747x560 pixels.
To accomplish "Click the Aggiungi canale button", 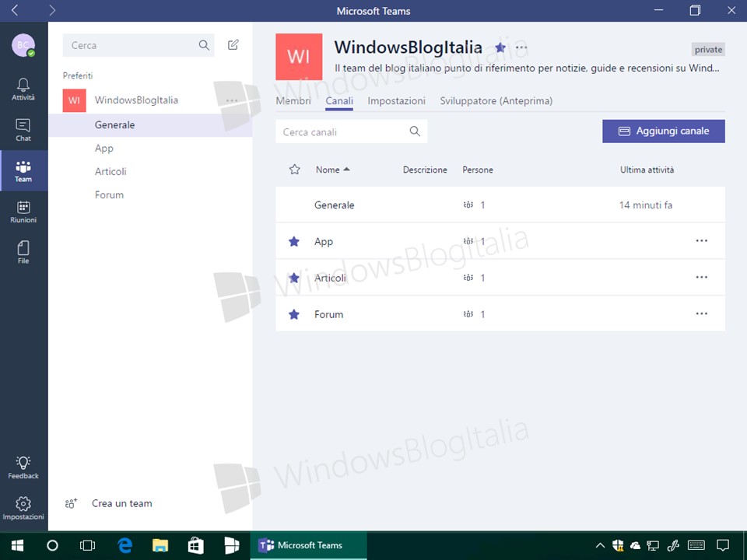I will (664, 131).
